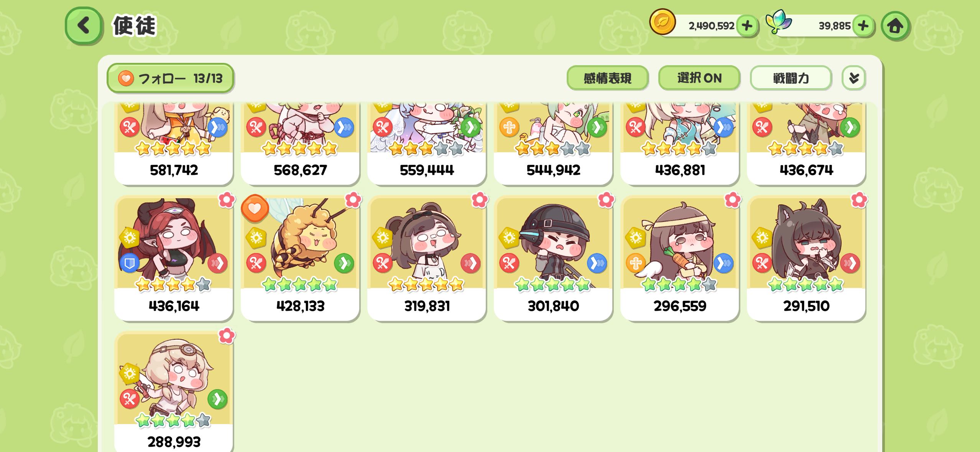Viewport: 980px width, 452px height.
Task: Tap the gold coin currency icon
Action: click(x=662, y=22)
